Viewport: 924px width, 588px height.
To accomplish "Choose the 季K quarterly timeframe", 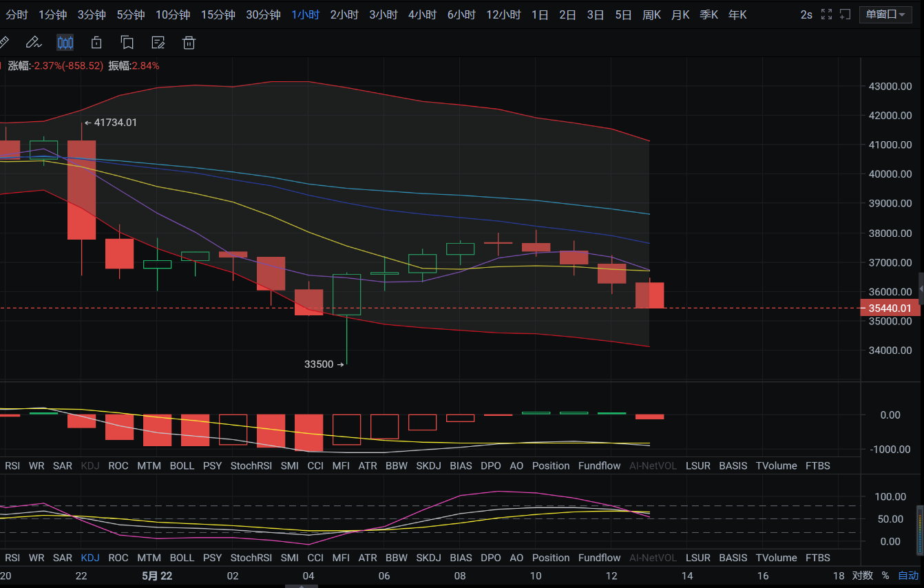I will tap(708, 14).
